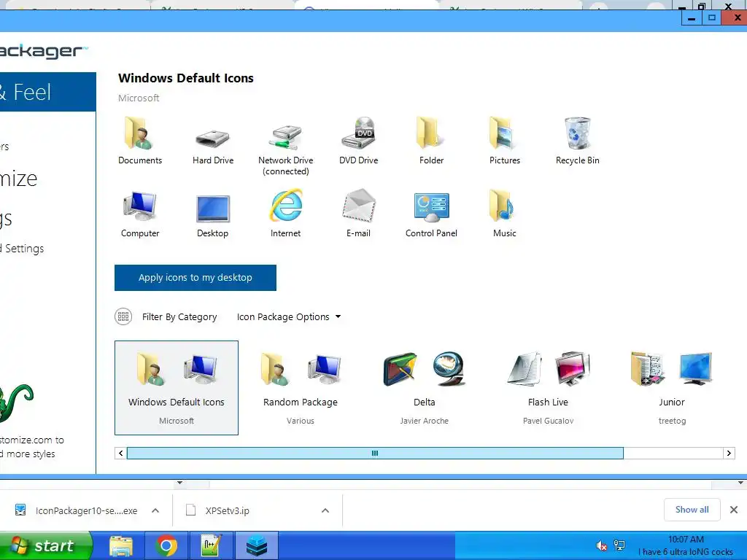
Task: Open the XPSetv3.ip downloaded file
Action: coord(218,510)
